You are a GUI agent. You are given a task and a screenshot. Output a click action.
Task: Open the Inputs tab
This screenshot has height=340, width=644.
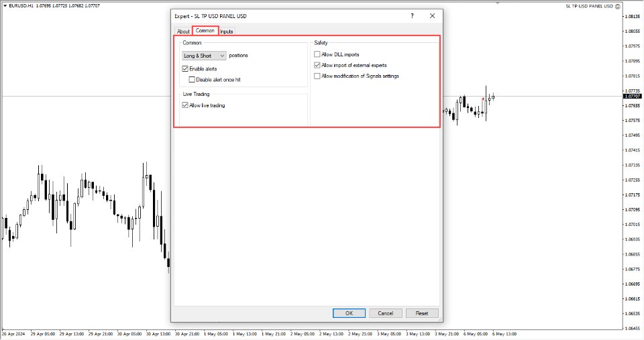(226, 32)
